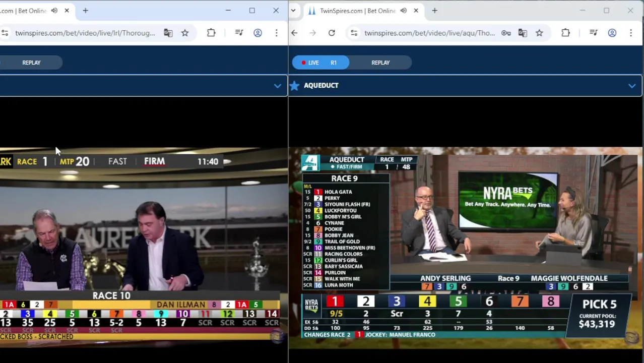
Task: Open profile icon in right window
Action: point(612,33)
